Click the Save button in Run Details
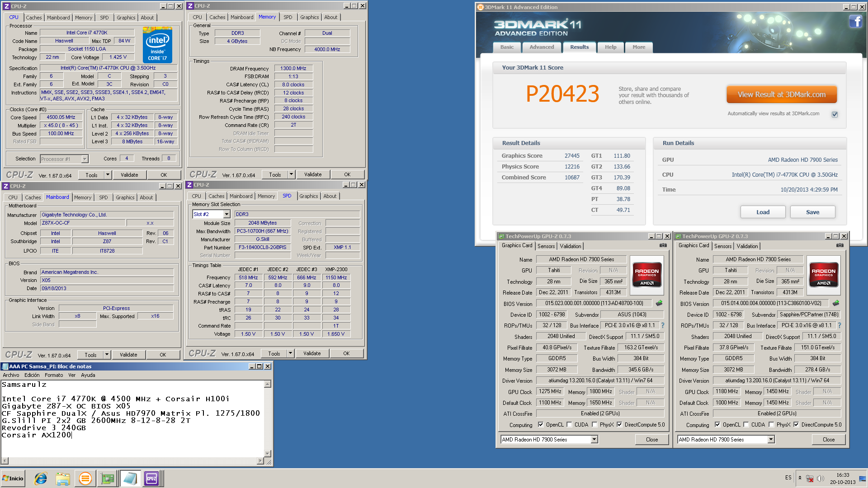This screenshot has height=488, width=868. 812,212
